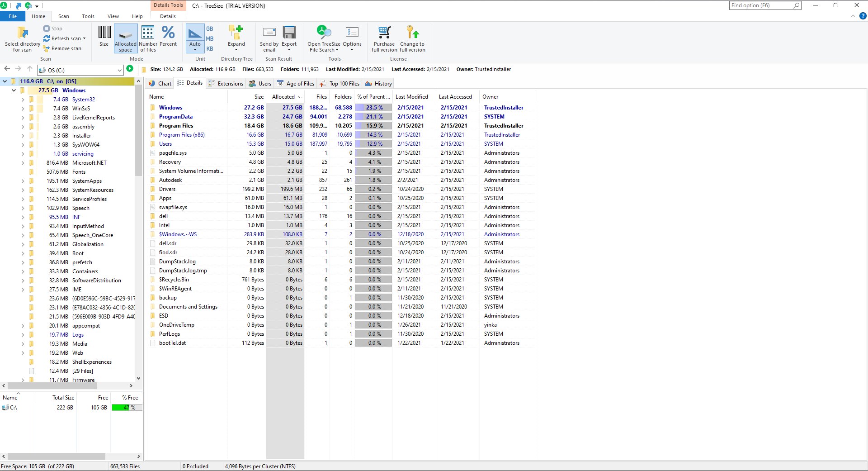Viewport: 868px width, 471px height.
Task: Click the Purchase full version cart icon
Action: tap(384, 32)
